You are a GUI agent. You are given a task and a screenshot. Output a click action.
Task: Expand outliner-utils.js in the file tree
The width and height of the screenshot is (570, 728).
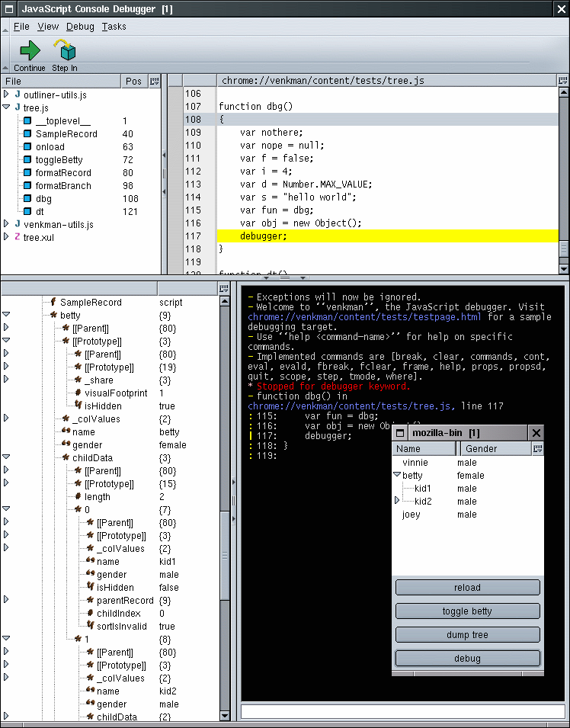pyautogui.click(x=6, y=95)
